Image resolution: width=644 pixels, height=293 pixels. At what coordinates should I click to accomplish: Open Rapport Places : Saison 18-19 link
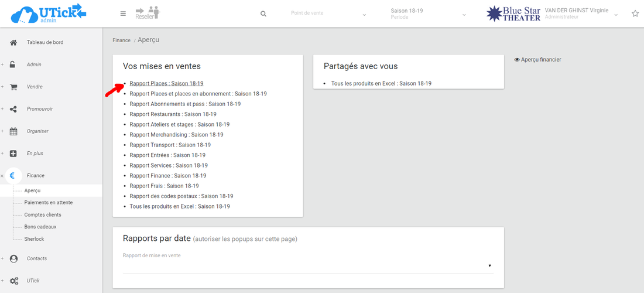[x=166, y=84]
